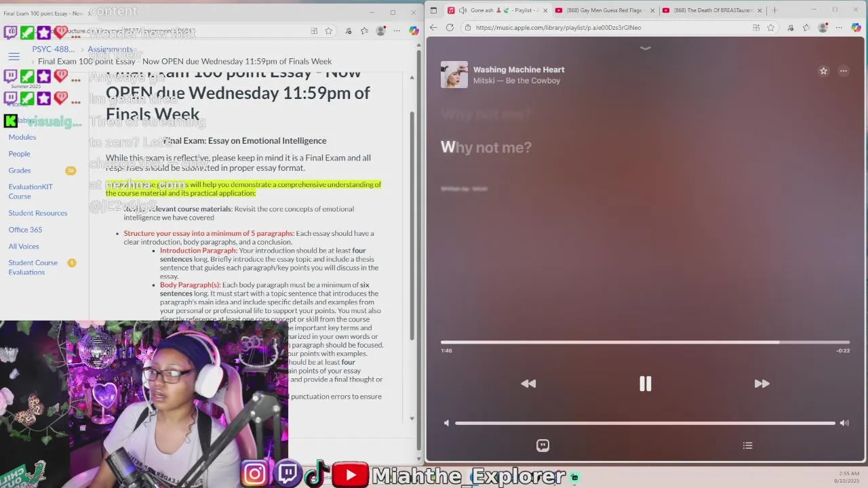Open Student Resources in the course menu
This screenshot has height=488, width=868.
coord(38,213)
